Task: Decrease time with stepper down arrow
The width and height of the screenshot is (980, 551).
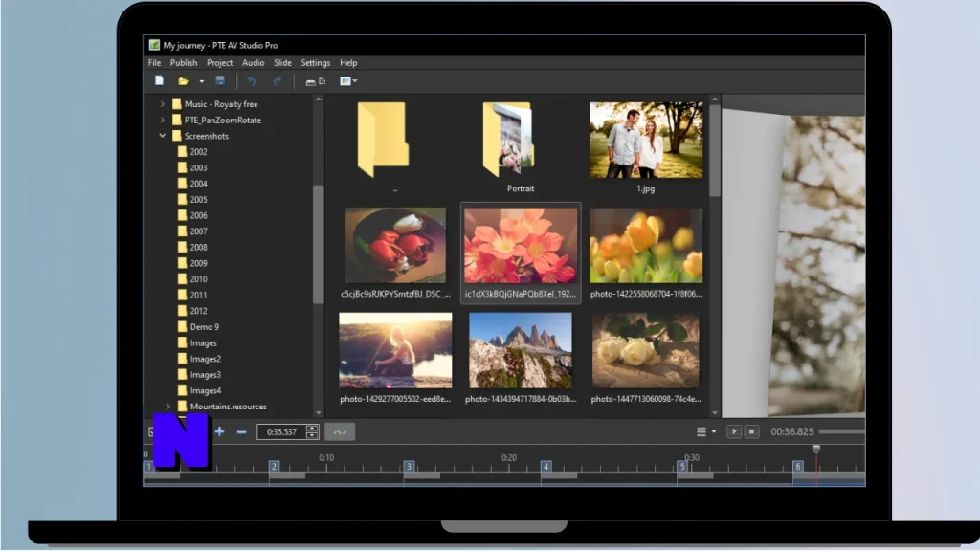Action: coord(312,435)
